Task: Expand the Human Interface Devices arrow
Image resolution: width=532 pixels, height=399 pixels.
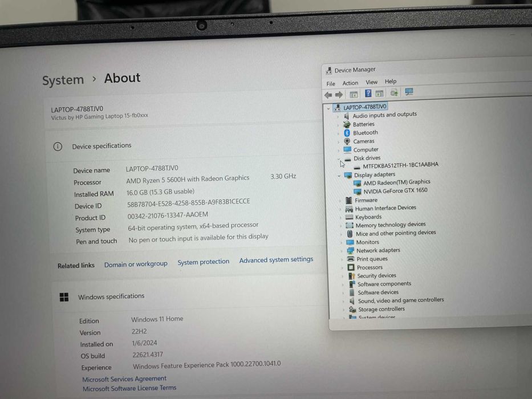Action: 340,209
